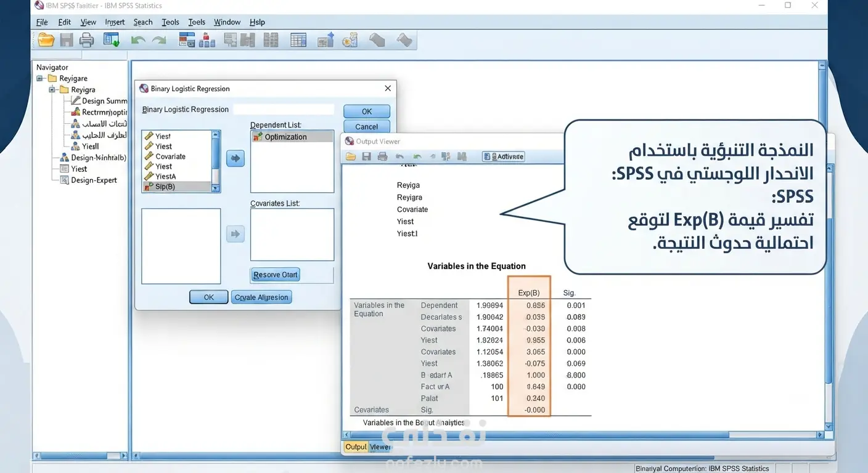
Task: Click Exp(B) value 3.065 in the table
Action: click(x=536, y=352)
